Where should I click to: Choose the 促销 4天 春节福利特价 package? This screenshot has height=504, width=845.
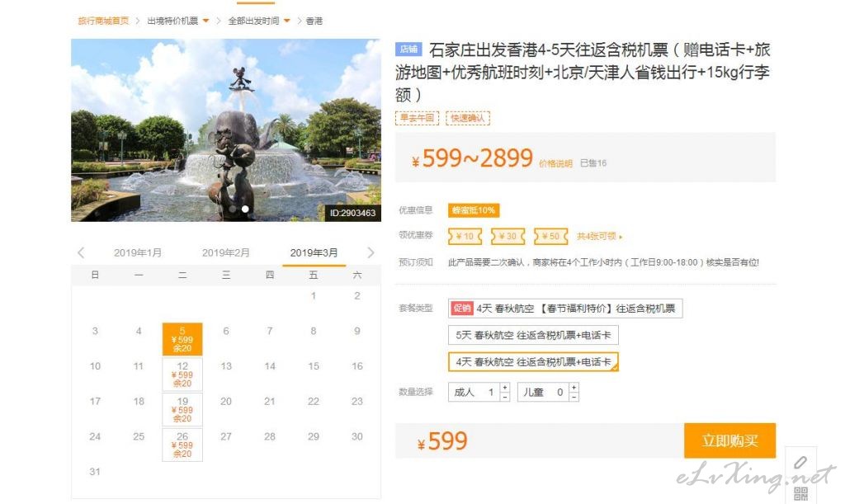565,309
